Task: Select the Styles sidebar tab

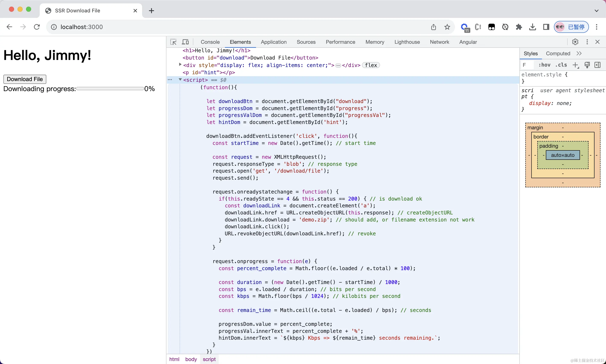Action: click(531, 54)
